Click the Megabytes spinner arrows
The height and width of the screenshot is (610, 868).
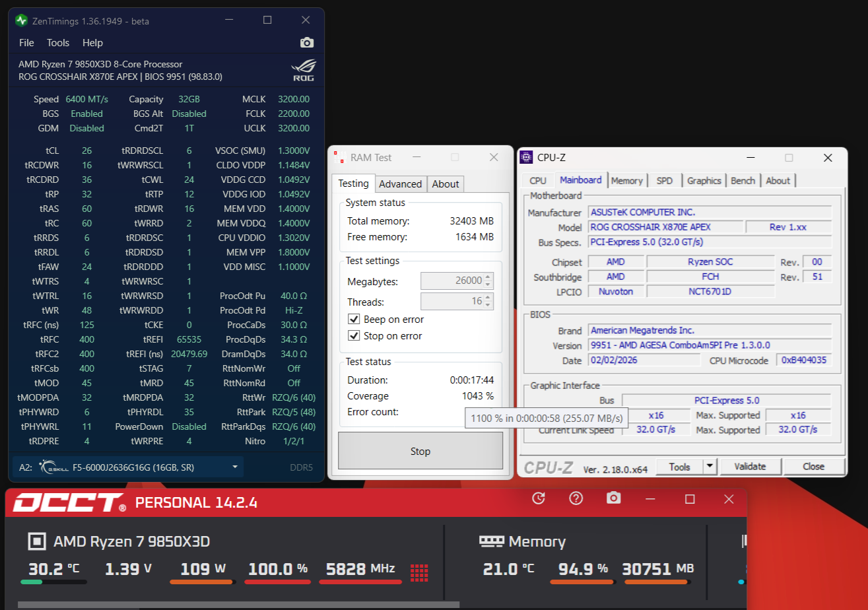coord(488,281)
